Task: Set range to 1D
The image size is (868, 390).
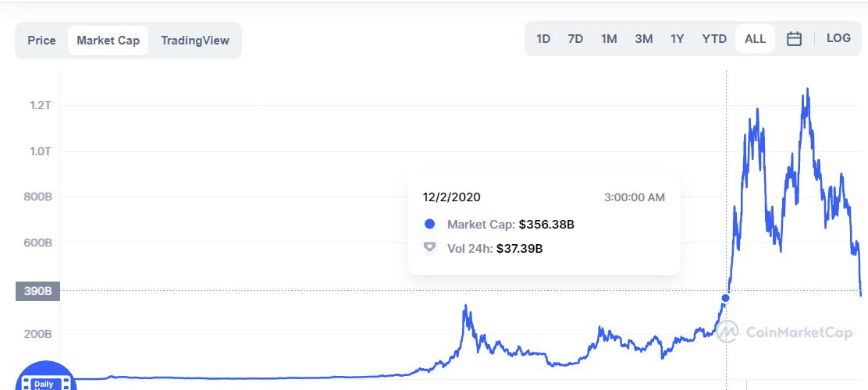Action: [x=543, y=39]
